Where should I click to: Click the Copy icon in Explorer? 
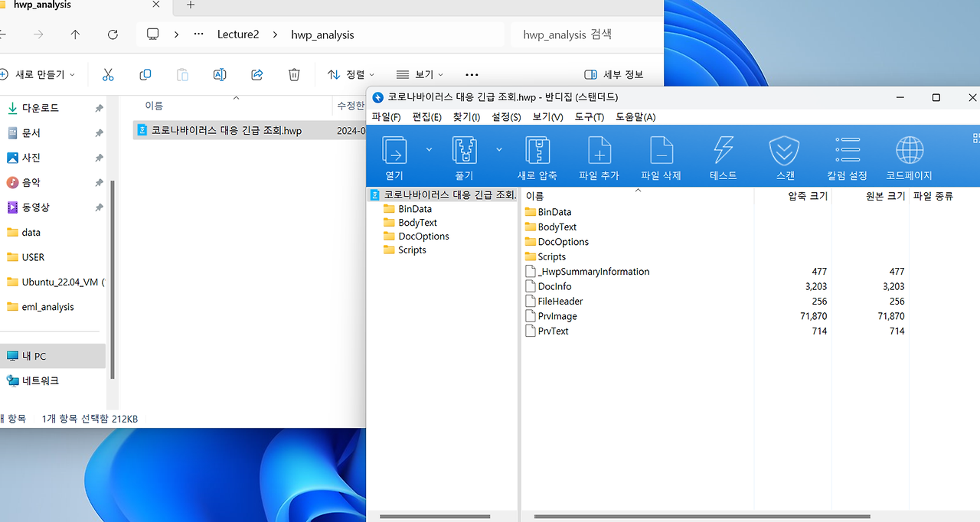145,74
